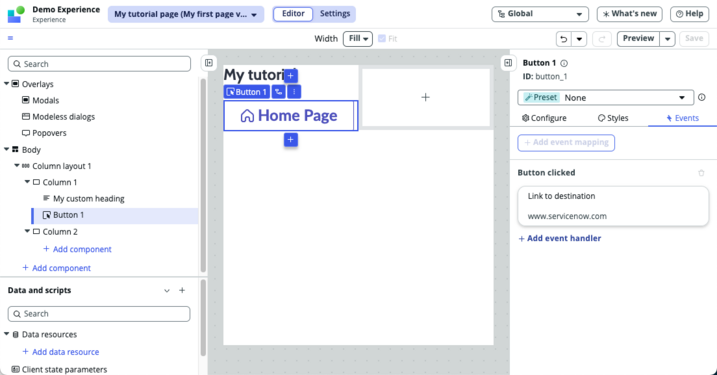Click the plus above Button 1
Screen dimensions: 717x375
[291, 75]
